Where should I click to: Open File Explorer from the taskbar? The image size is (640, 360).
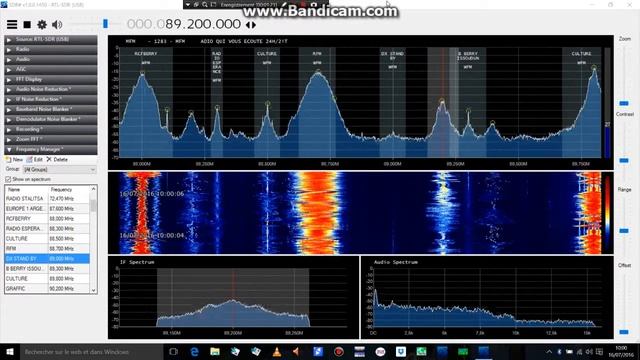215,351
